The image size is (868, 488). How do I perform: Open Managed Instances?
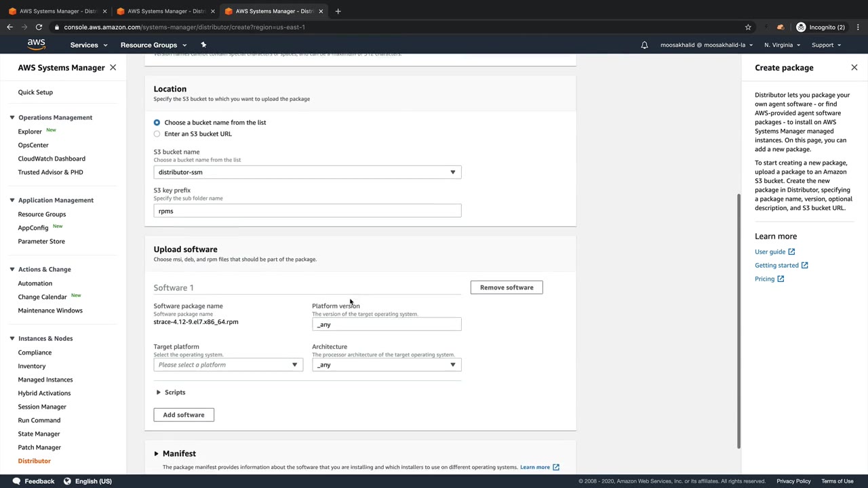[45, 380]
